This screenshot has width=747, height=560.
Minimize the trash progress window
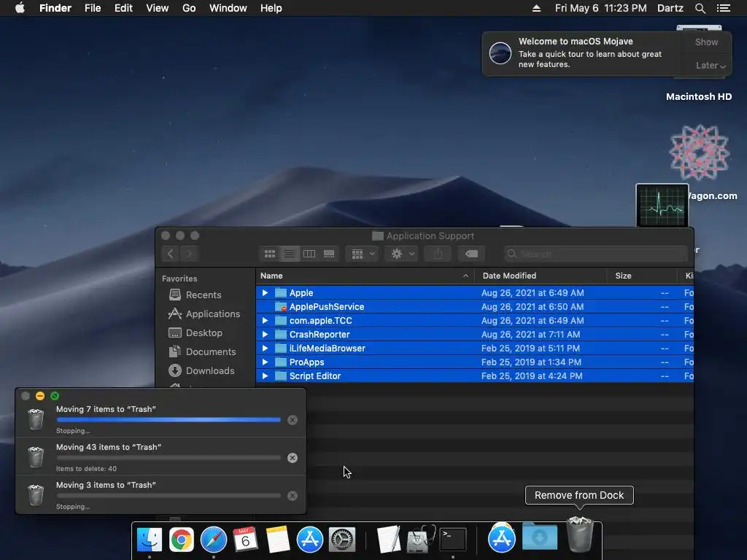(40, 396)
